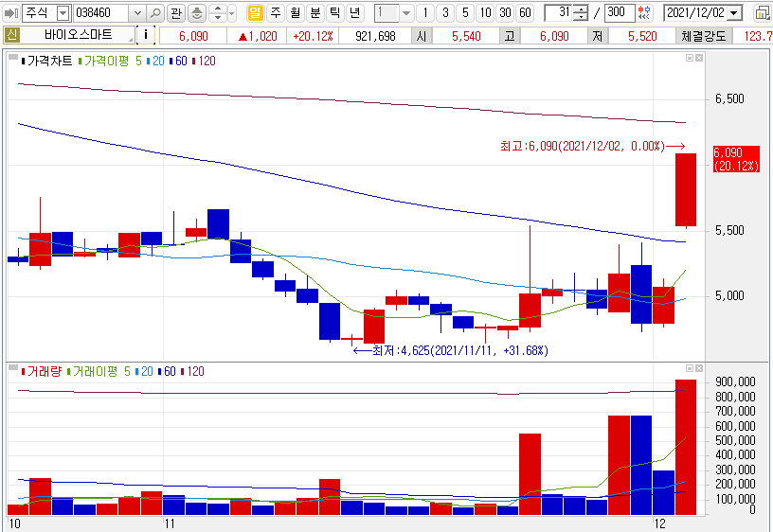The height and width of the screenshot is (532, 773).
Task: Click the price chart panel close icon
Action: 698,58
